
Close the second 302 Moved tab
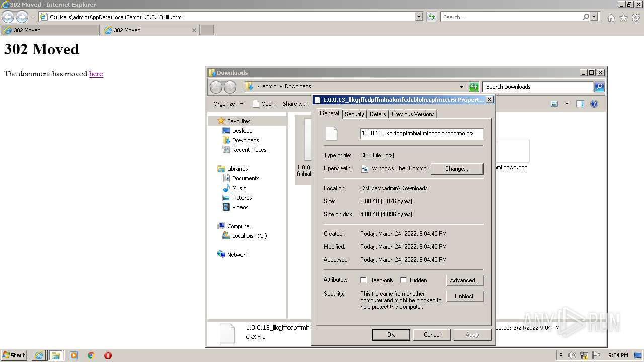coord(194,30)
